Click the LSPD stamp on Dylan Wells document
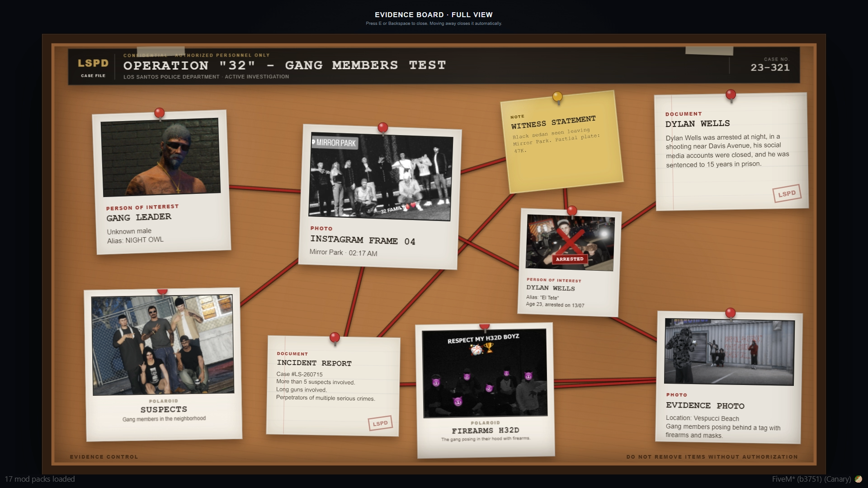Viewport: 868px width, 488px height. [787, 193]
